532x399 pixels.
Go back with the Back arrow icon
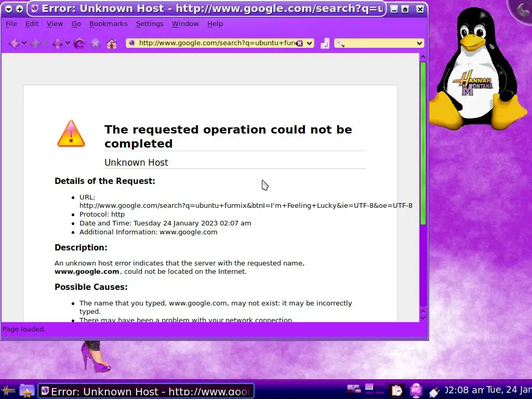point(14,44)
